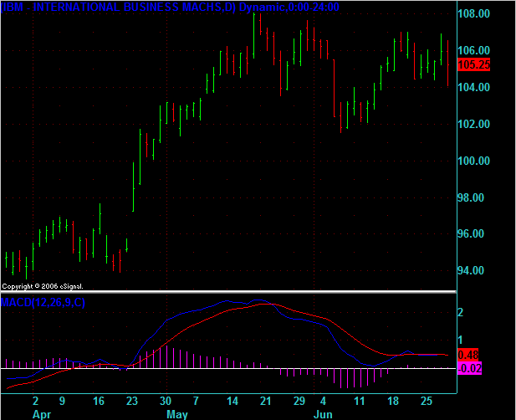Image resolution: width=516 pixels, height=420 pixels.
Task: Click the 104.00 price axis label
Action: pyautogui.click(x=473, y=87)
